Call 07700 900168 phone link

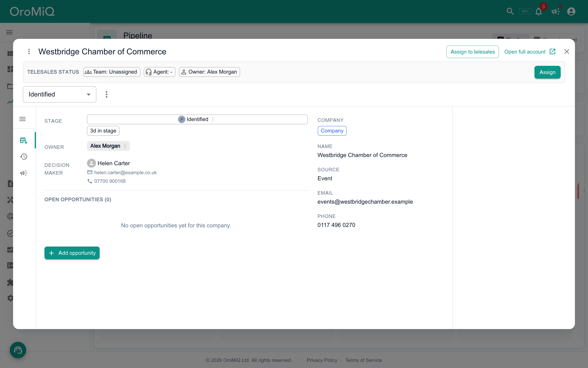pos(110,181)
